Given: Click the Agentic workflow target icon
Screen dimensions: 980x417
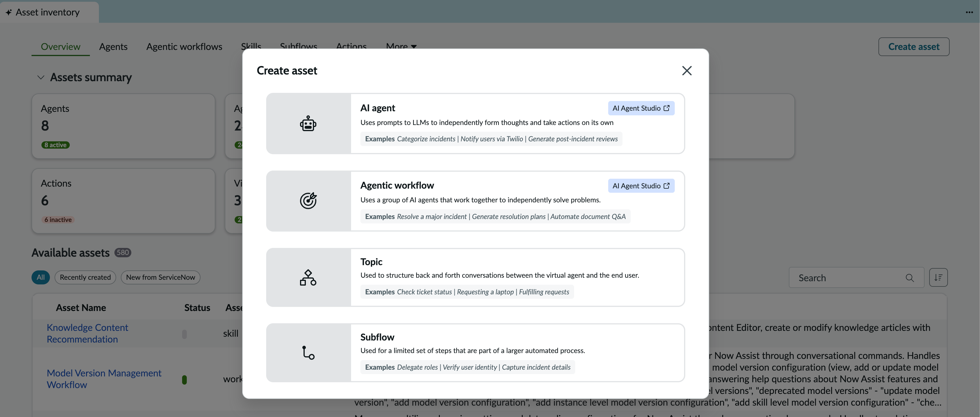Looking at the screenshot, I should (x=308, y=201).
